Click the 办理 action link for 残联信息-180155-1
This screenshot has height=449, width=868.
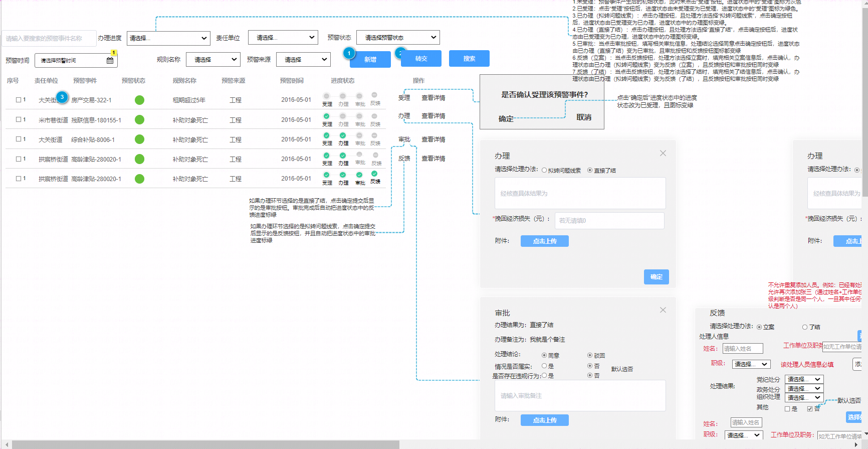pos(404,116)
